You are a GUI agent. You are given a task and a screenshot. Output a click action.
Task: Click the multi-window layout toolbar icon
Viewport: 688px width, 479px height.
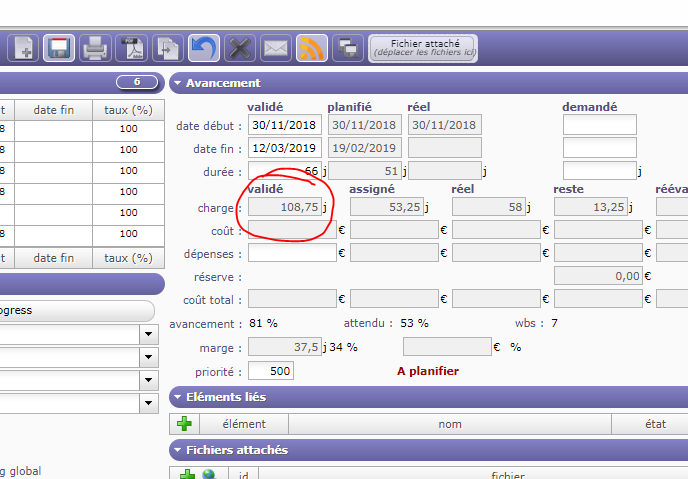(347, 47)
